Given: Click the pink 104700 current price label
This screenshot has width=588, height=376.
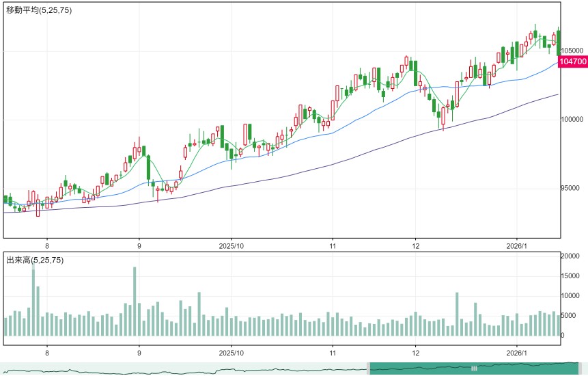Looking at the screenshot, I should [x=572, y=62].
